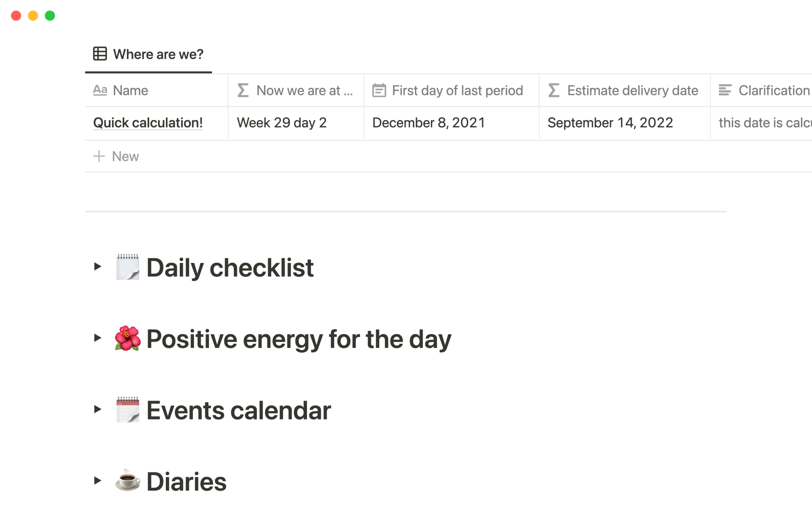The width and height of the screenshot is (812, 508).
Task: Click the hibiscus flower emoji icon
Action: (x=128, y=338)
